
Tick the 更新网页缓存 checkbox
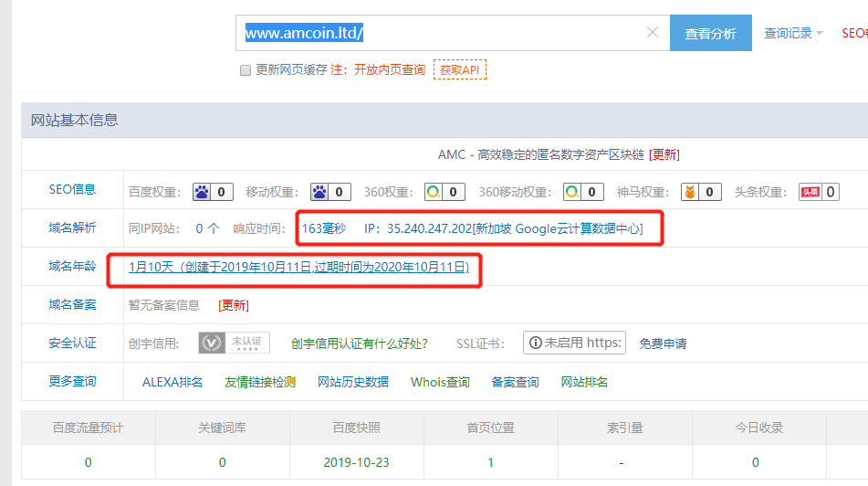(246, 70)
